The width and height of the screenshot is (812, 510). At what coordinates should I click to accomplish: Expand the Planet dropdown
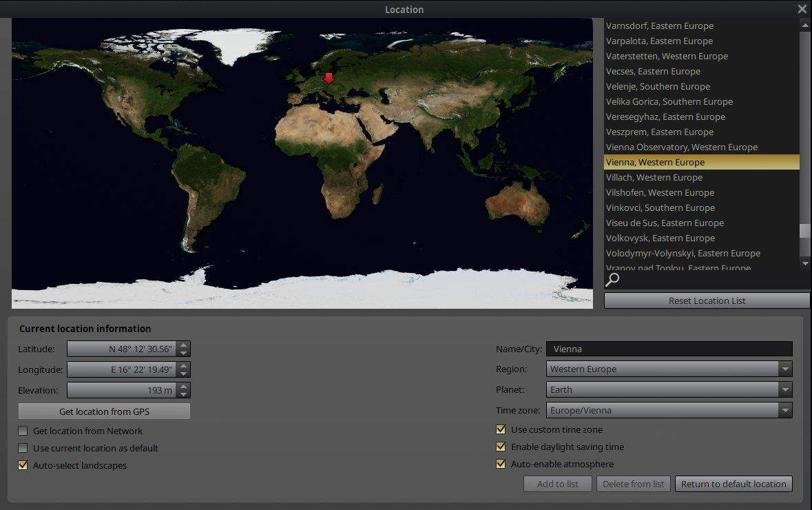pos(785,390)
